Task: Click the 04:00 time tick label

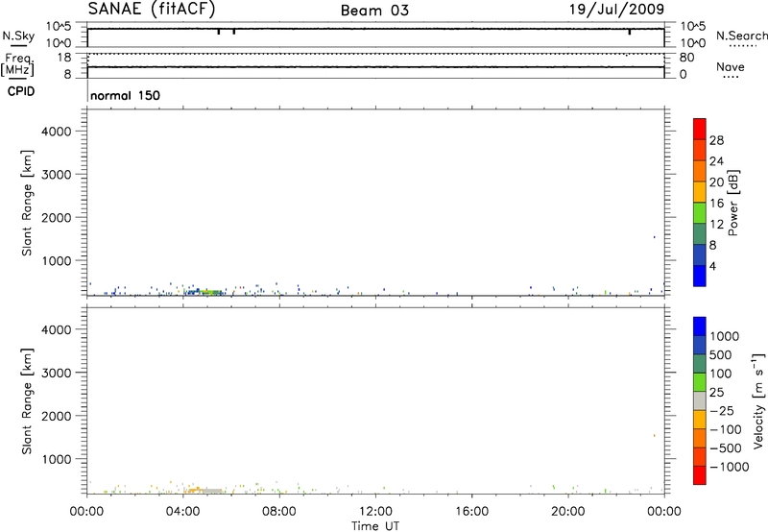Action: pos(182,512)
